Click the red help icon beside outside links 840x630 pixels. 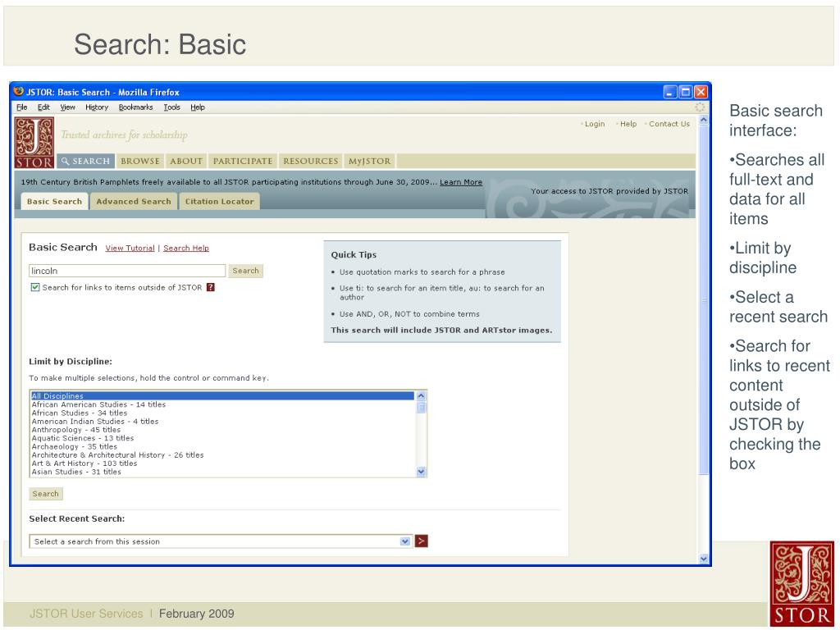pos(211,288)
